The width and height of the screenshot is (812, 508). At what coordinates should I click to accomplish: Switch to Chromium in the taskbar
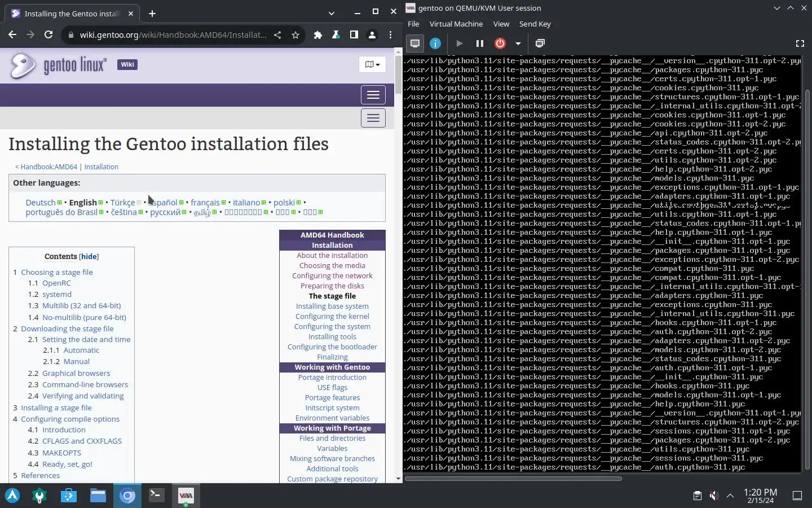127,496
